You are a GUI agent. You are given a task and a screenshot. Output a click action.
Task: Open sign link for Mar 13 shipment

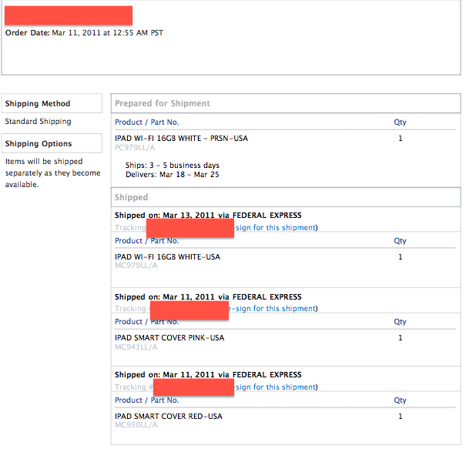pos(276,228)
